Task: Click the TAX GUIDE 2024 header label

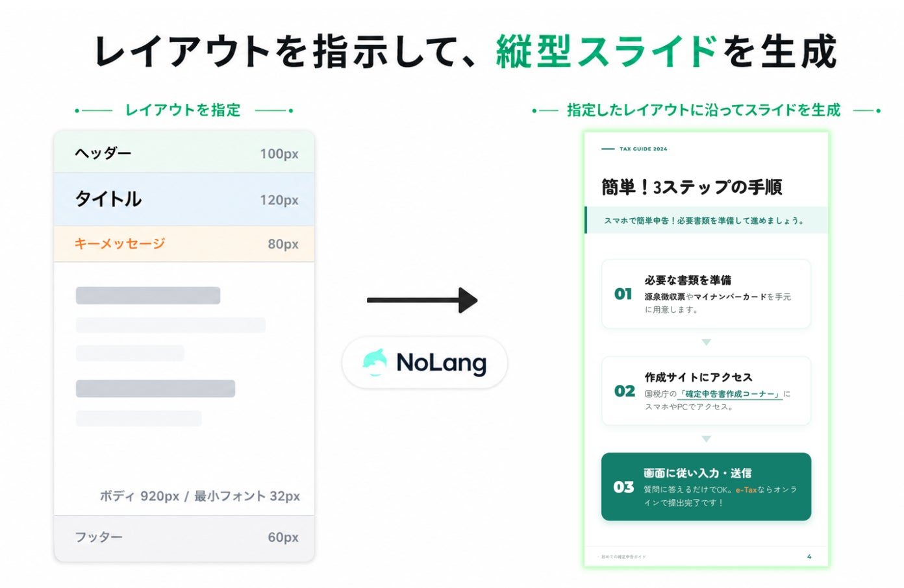Action: [x=643, y=149]
